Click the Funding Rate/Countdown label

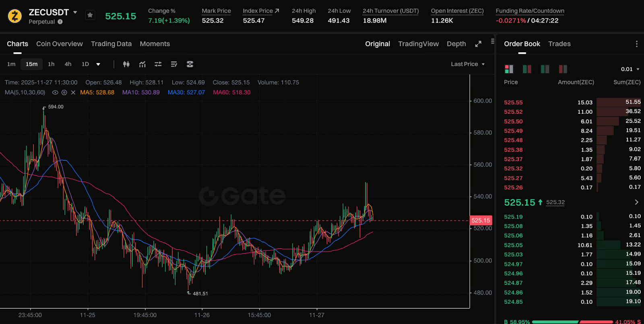click(530, 11)
